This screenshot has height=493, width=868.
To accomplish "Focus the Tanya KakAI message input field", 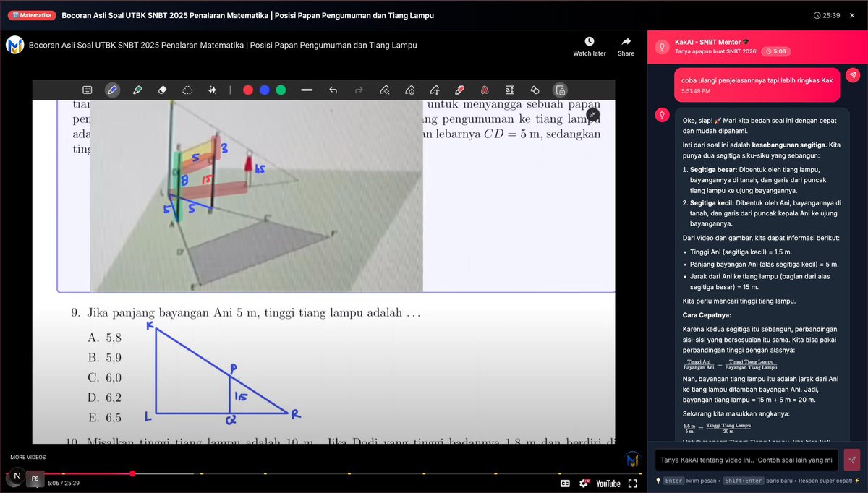I will click(x=747, y=460).
